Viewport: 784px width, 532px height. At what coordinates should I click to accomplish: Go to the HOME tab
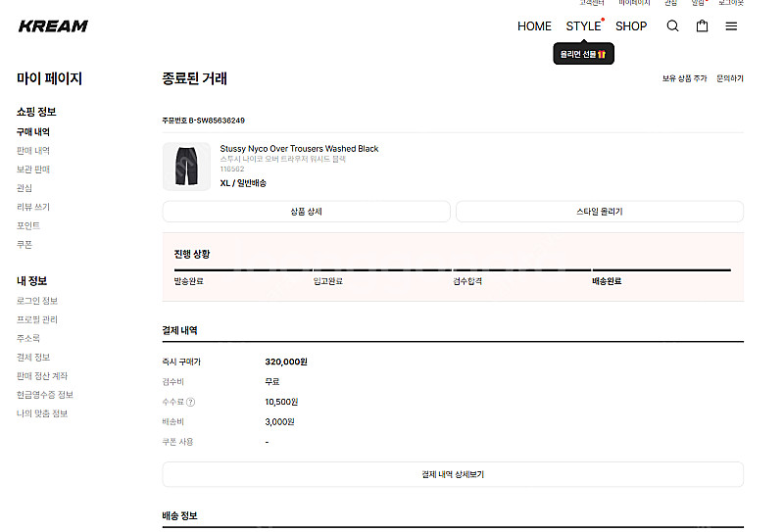(x=534, y=26)
